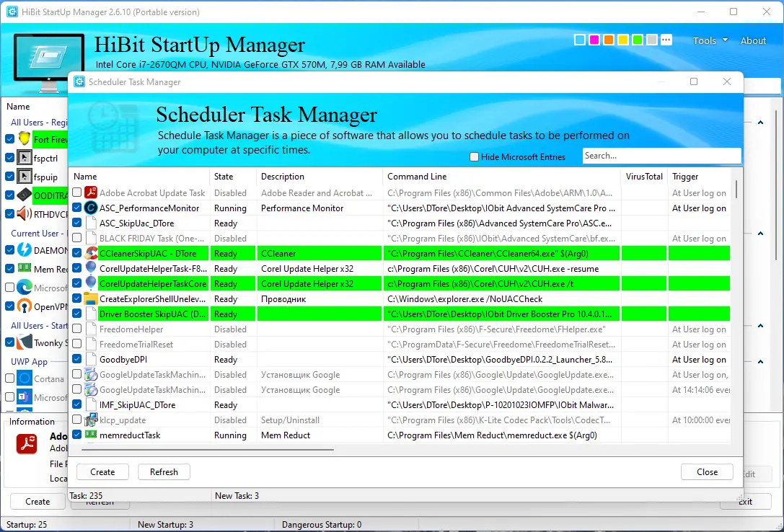Click the task list horizontal scrollbar
Screen dimensions: 784x532
pyautogui.click(x=208, y=450)
